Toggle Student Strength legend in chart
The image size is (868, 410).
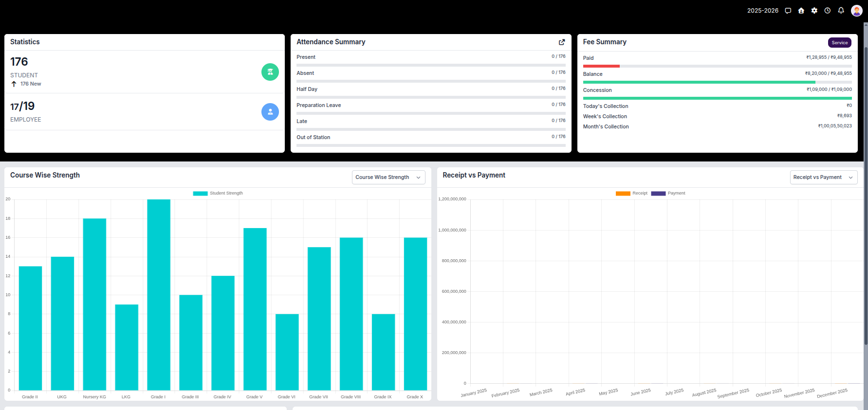[x=218, y=193]
